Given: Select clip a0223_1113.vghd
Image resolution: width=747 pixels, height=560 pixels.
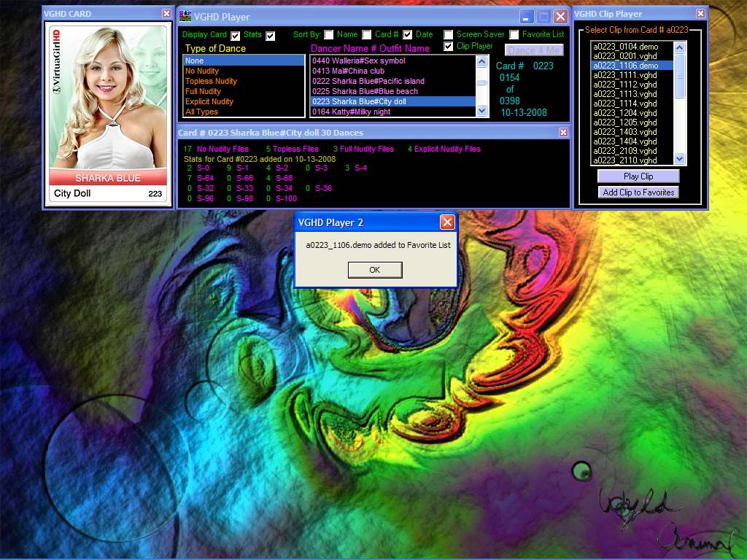Looking at the screenshot, I should click(x=632, y=94).
